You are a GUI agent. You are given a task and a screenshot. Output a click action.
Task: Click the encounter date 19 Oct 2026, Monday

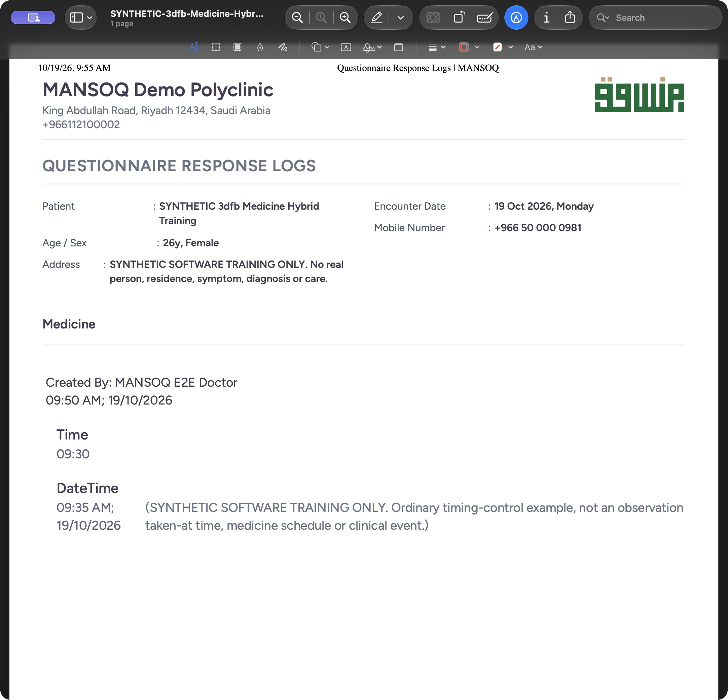(544, 206)
